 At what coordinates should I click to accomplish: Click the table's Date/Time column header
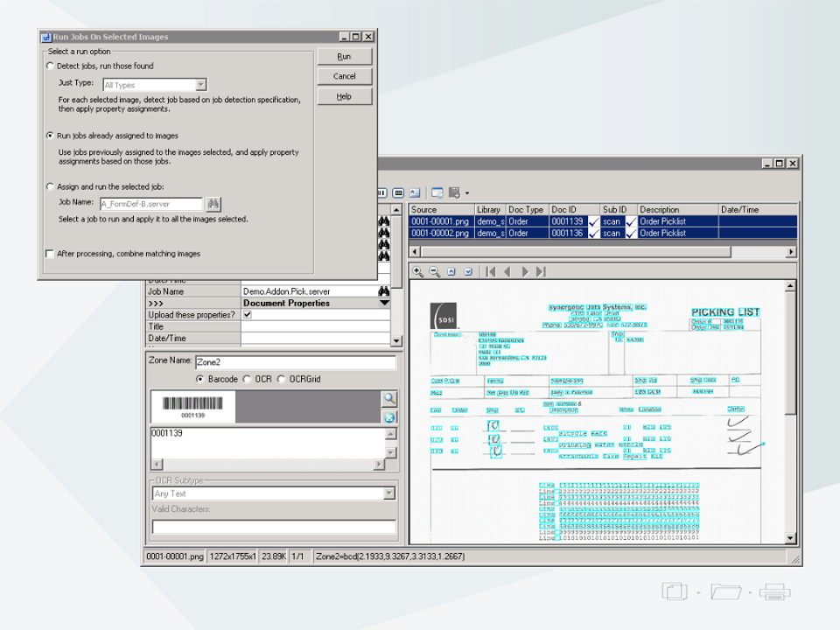point(758,209)
